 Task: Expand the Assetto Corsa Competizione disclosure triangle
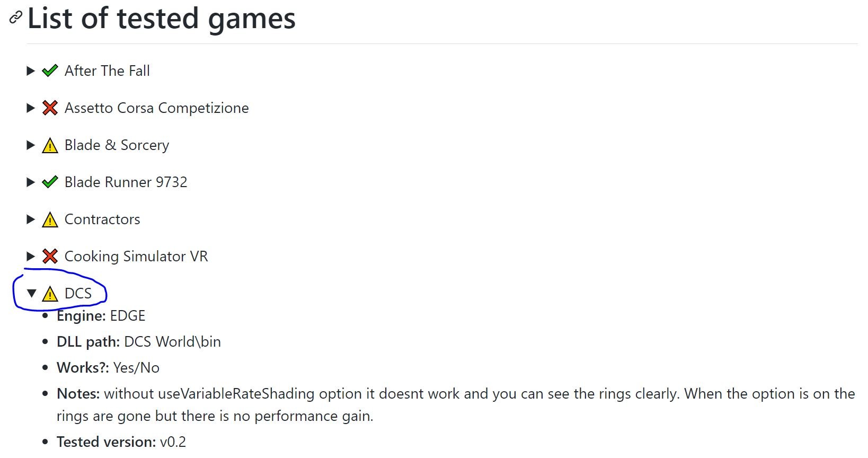tap(31, 108)
